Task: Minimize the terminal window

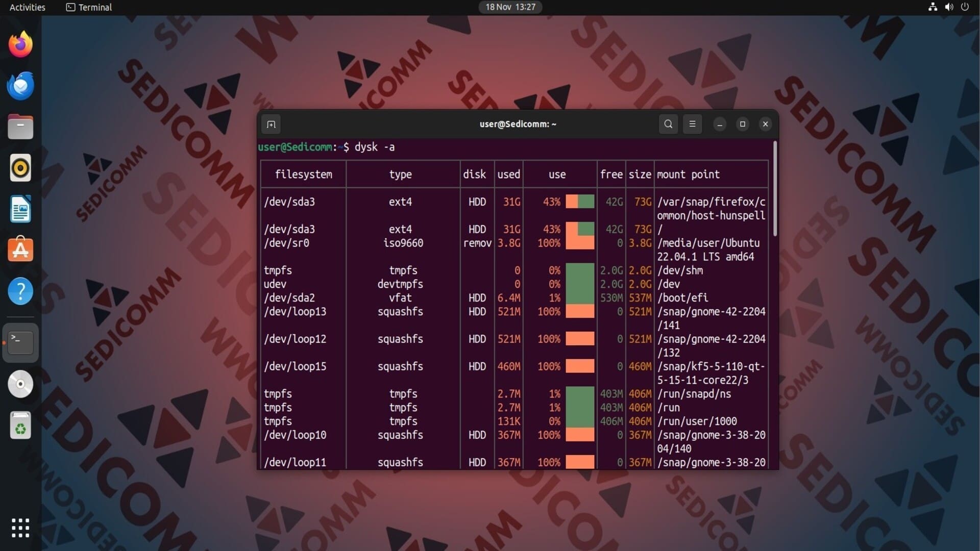Action: tap(720, 124)
